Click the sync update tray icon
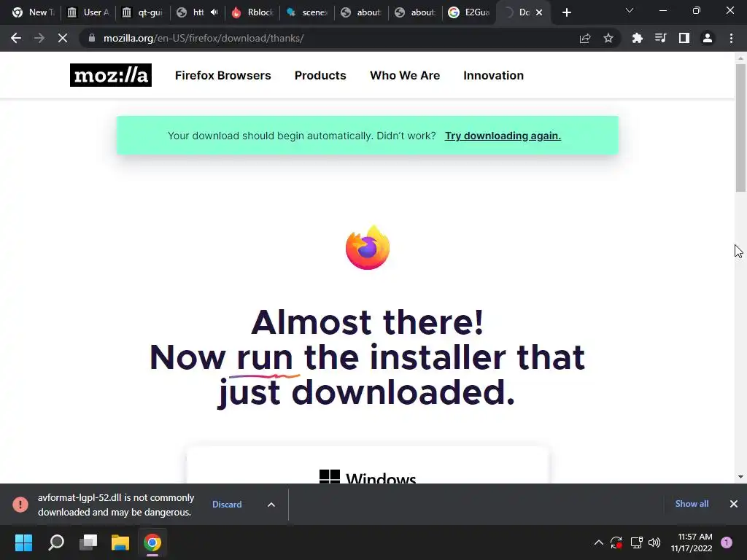 tap(616, 542)
